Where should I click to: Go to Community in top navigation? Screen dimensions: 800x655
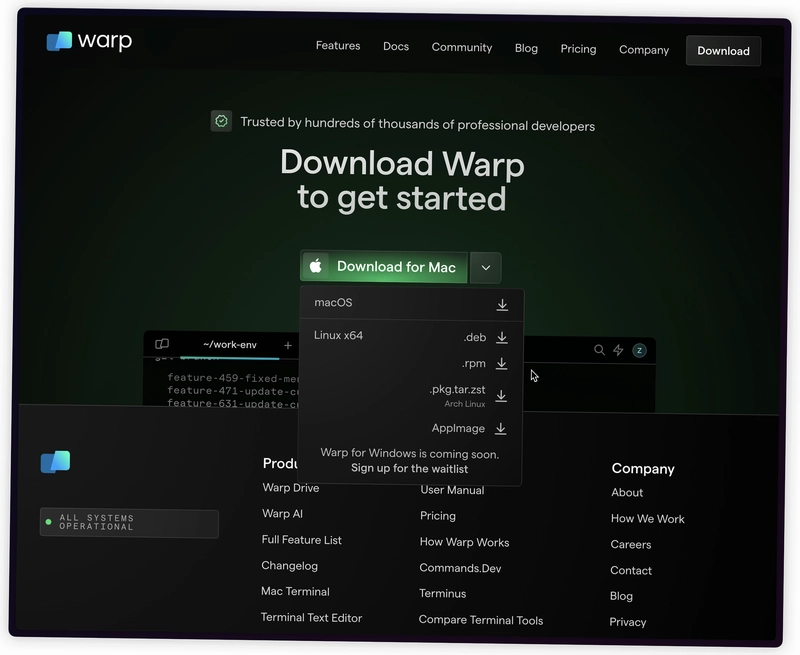[x=462, y=47]
